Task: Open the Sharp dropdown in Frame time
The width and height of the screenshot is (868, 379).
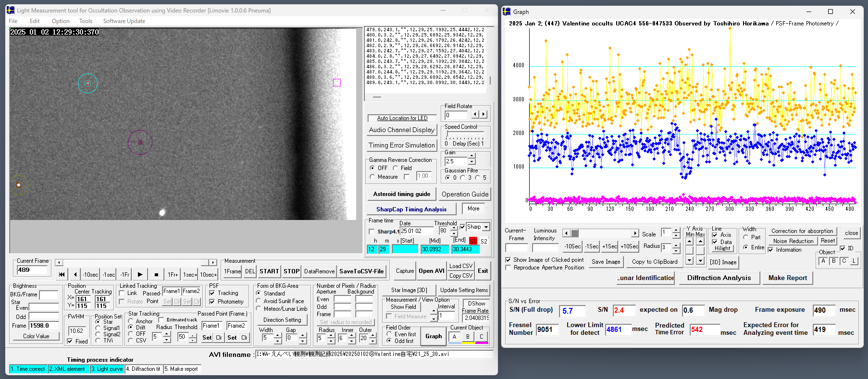Action: pos(486,227)
